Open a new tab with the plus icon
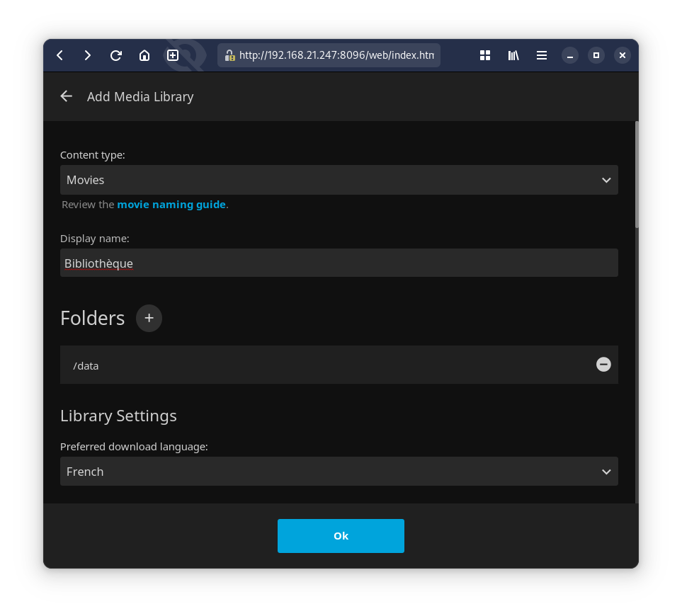Image resolution: width=682 pixels, height=616 pixels. [173, 55]
